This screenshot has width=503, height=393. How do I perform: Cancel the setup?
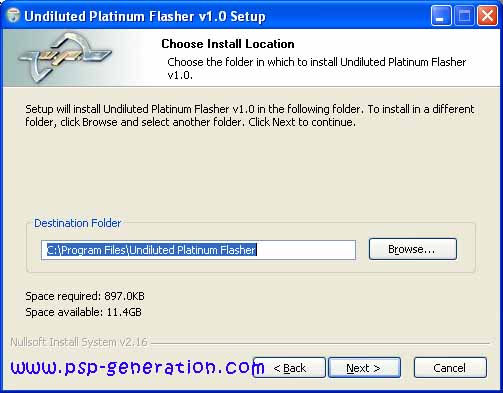point(450,367)
